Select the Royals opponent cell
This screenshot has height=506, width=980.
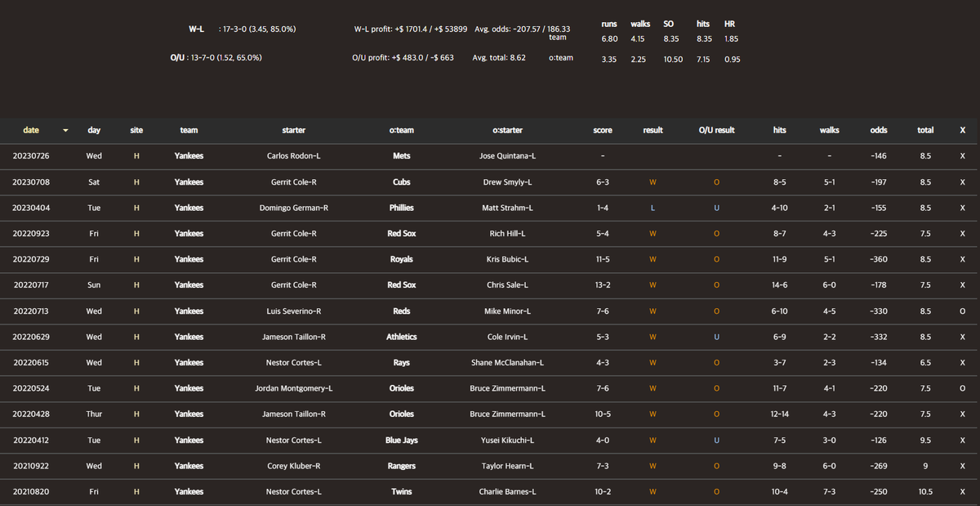point(402,259)
